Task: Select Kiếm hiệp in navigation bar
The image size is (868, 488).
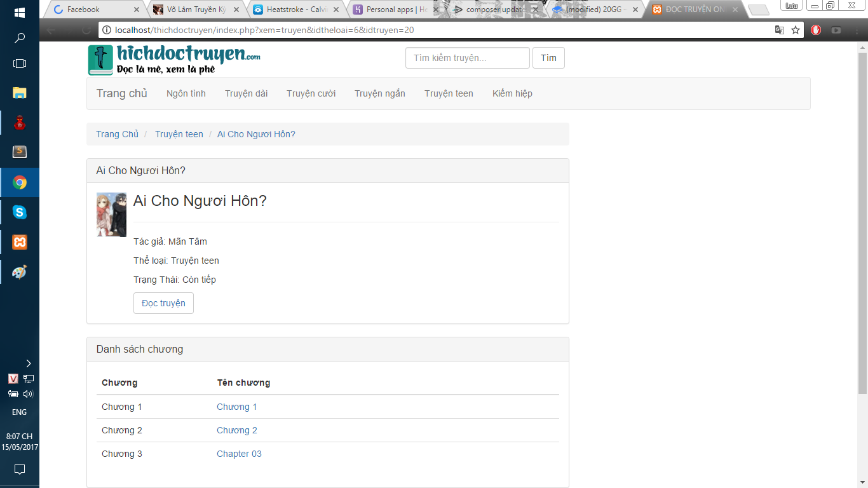Action: click(x=512, y=93)
